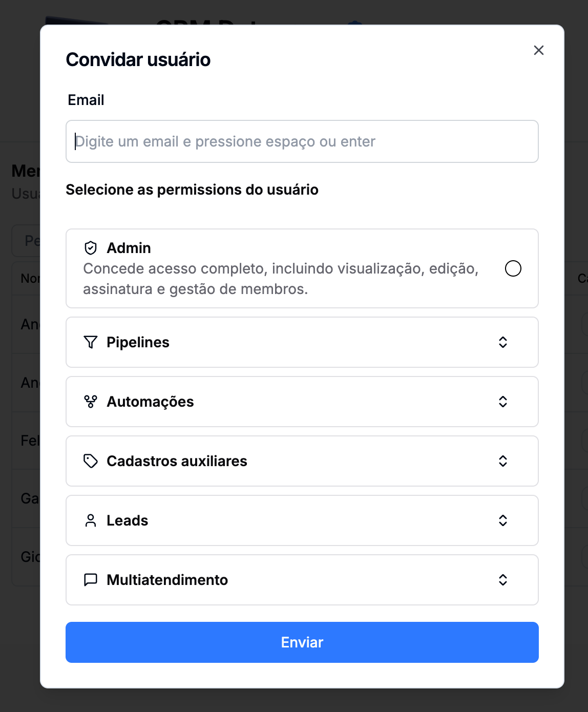Click the Multiatendimento section label
The image size is (588, 712).
[x=167, y=580]
